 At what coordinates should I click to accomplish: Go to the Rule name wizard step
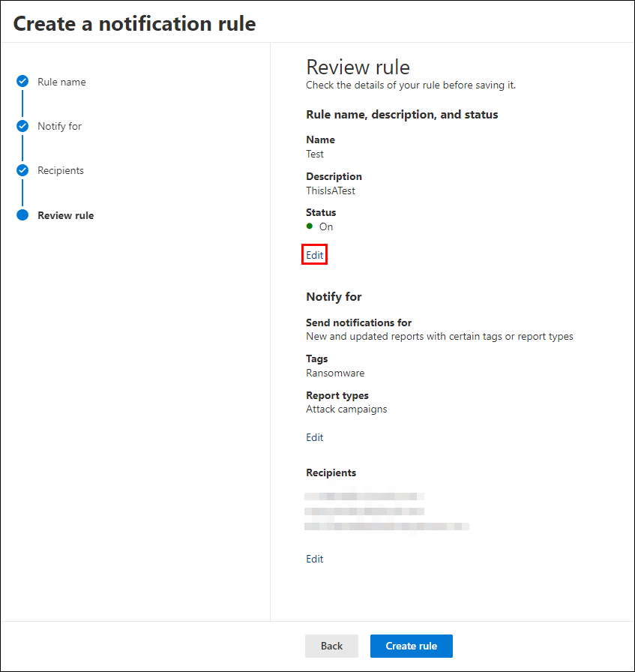tap(61, 82)
